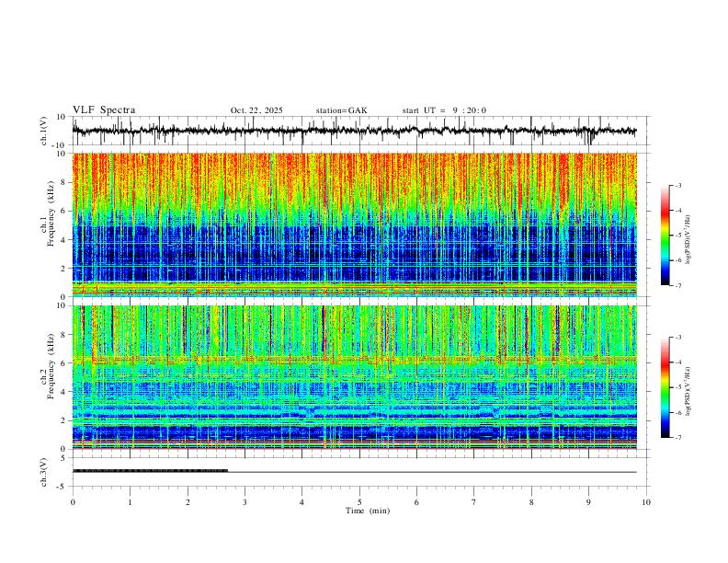Viewport: 728px width, 563px height.
Task: Click the time-axis tick label "2"
Action: pos(188,502)
